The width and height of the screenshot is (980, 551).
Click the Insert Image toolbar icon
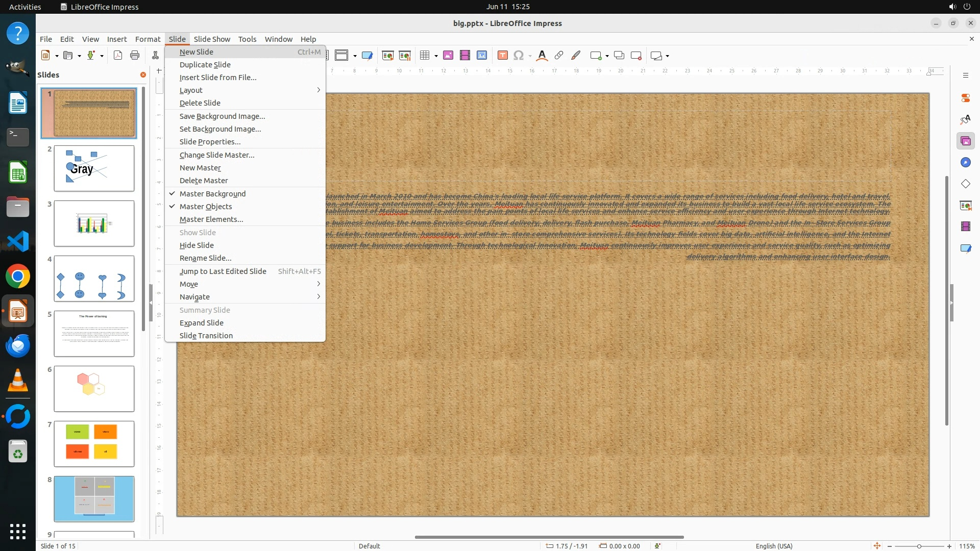coord(448,56)
